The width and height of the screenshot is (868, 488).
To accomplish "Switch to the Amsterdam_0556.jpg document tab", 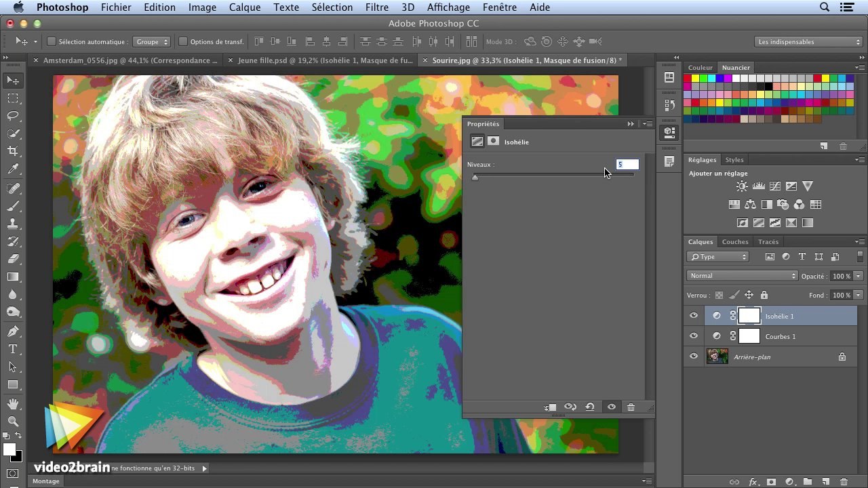I will click(130, 60).
